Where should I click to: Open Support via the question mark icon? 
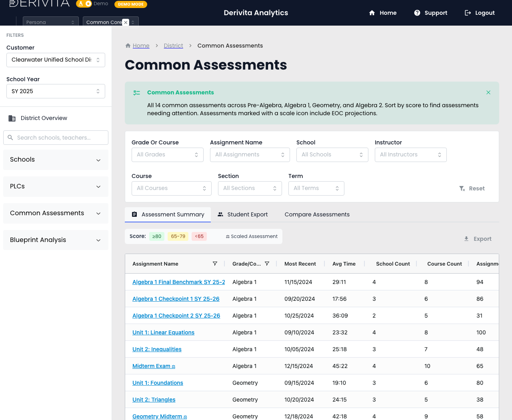[x=417, y=13]
